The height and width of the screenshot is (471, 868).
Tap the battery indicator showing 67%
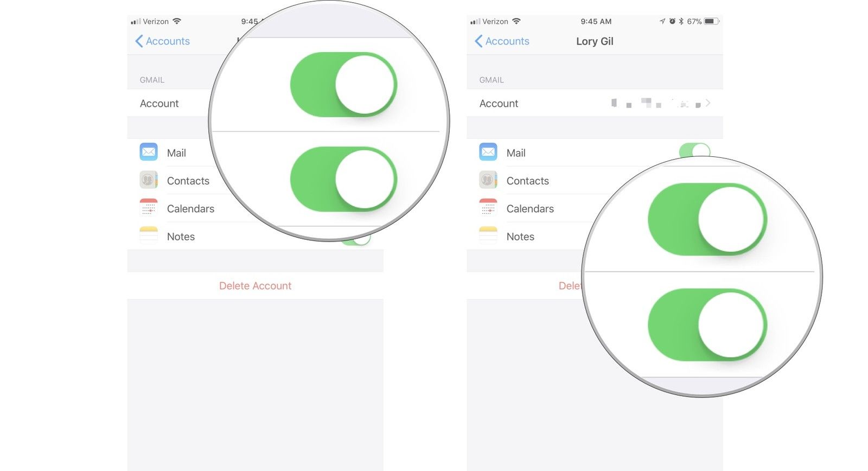[x=711, y=21]
